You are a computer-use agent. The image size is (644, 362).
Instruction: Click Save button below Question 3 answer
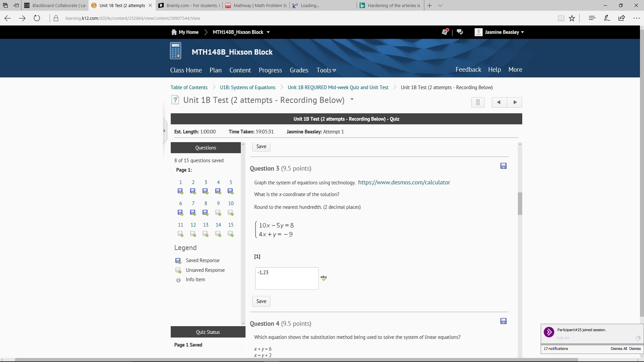coord(261,301)
